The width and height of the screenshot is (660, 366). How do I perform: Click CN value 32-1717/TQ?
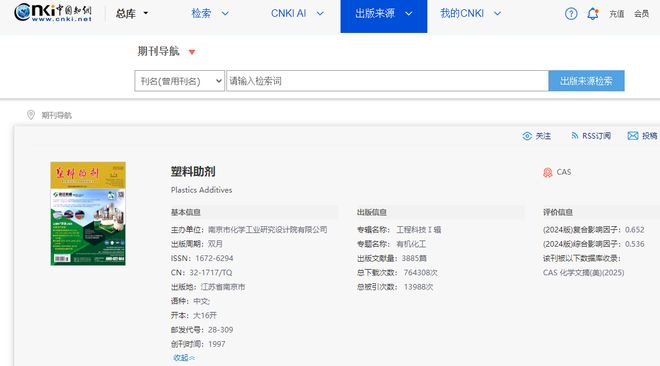(x=210, y=273)
